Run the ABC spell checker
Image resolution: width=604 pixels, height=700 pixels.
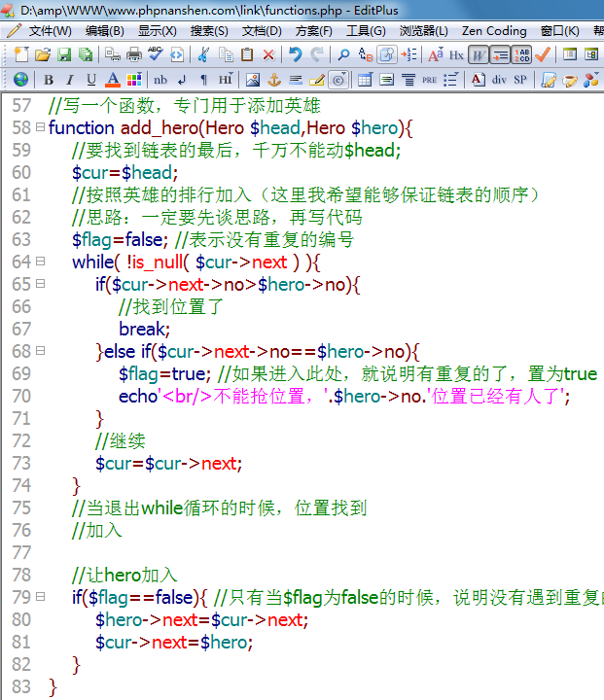156,54
